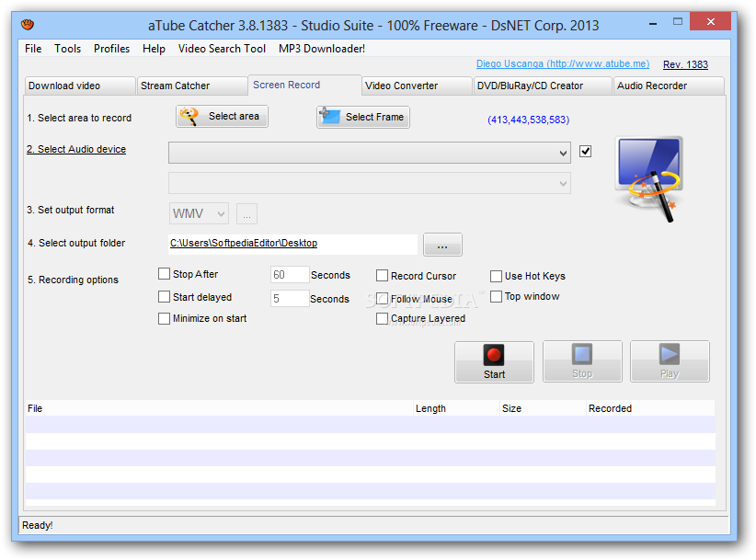Open the File menu
Image resolution: width=756 pixels, height=560 pixels.
[x=33, y=49]
